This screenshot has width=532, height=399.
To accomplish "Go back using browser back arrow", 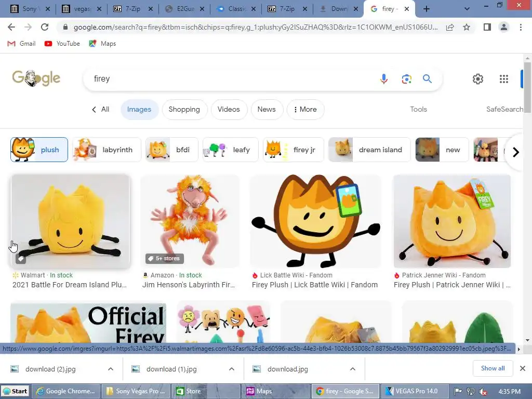I will pos(11,27).
